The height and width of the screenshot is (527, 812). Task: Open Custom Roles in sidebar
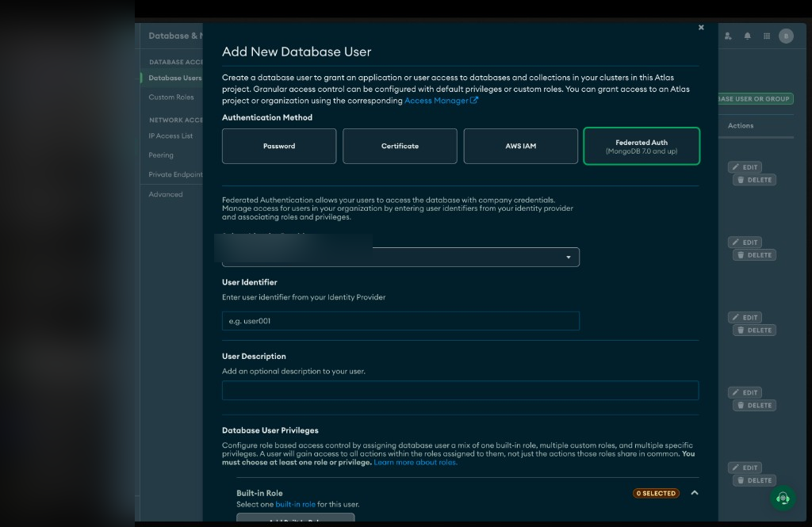(x=171, y=97)
